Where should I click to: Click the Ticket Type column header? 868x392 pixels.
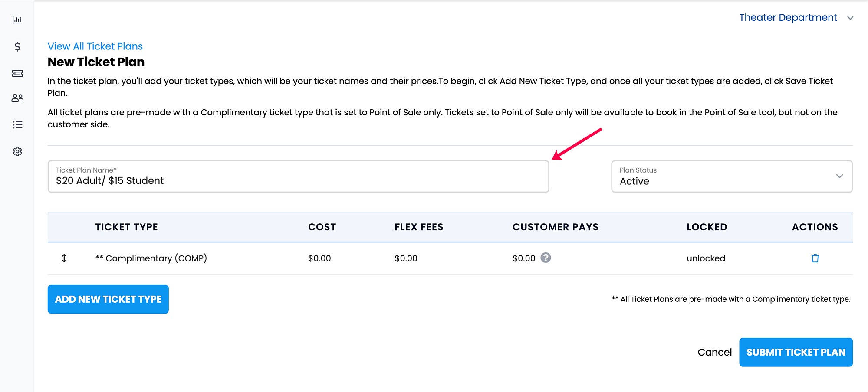126,227
